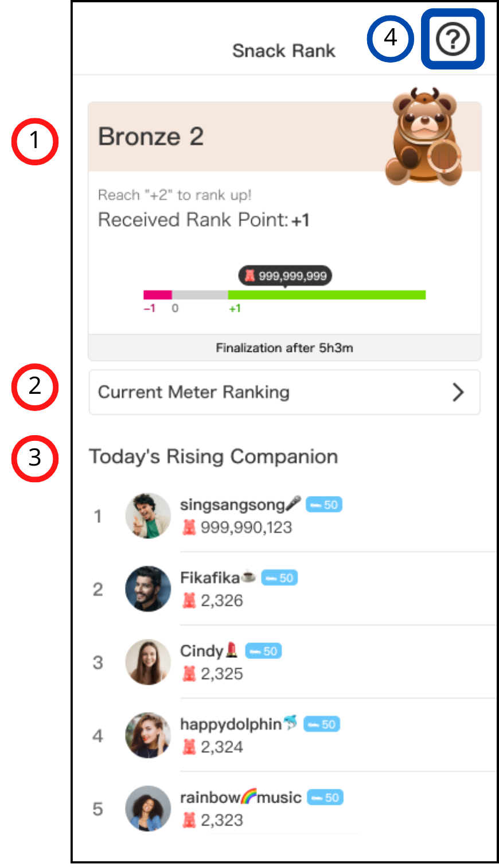Click pink section of rank progress bar
The height and width of the screenshot is (868, 499).
click(158, 295)
